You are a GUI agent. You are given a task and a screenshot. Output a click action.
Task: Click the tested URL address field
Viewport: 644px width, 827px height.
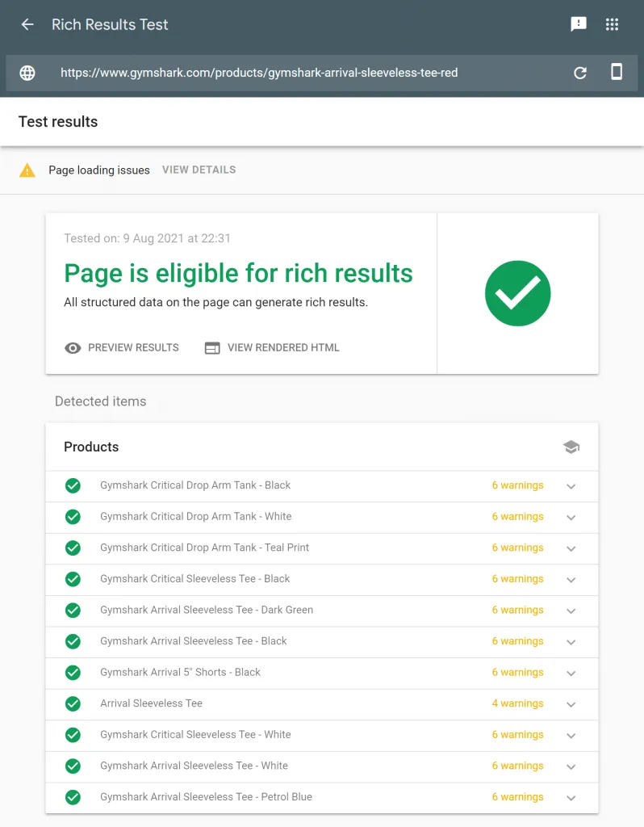258,72
